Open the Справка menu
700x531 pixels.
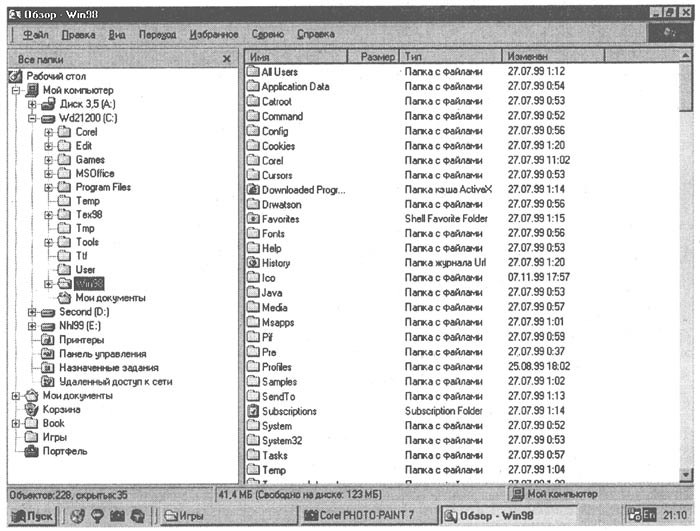click(316, 34)
